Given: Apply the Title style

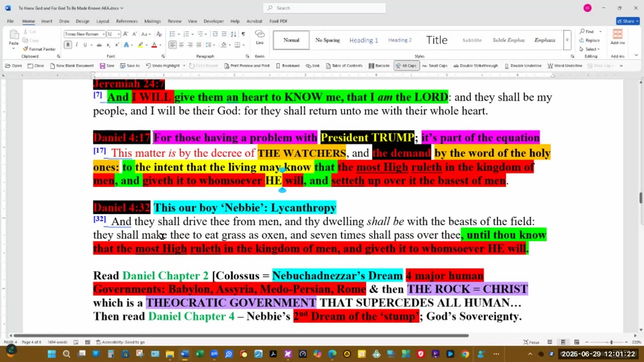Looking at the screenshot, I should [437, 40].
